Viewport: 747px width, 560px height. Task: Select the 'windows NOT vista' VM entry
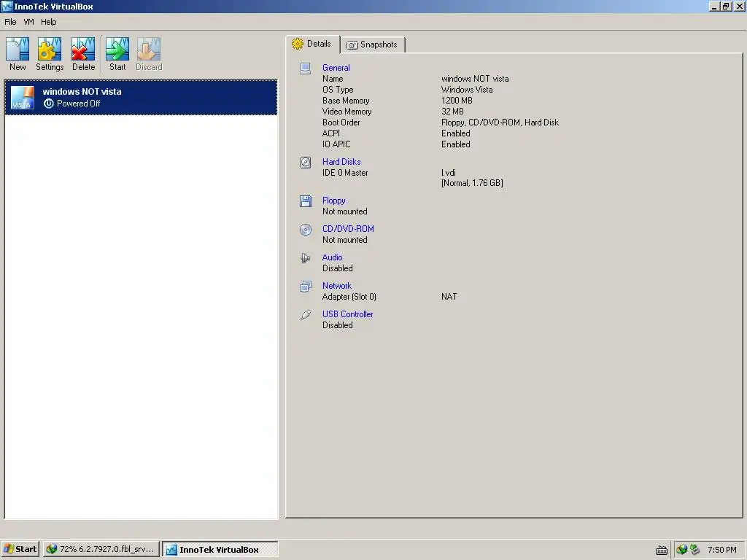(x=141, y=98)
